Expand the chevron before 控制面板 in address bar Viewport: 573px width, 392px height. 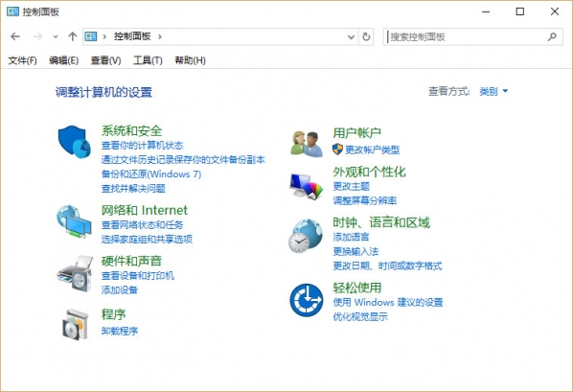point(104,36)
